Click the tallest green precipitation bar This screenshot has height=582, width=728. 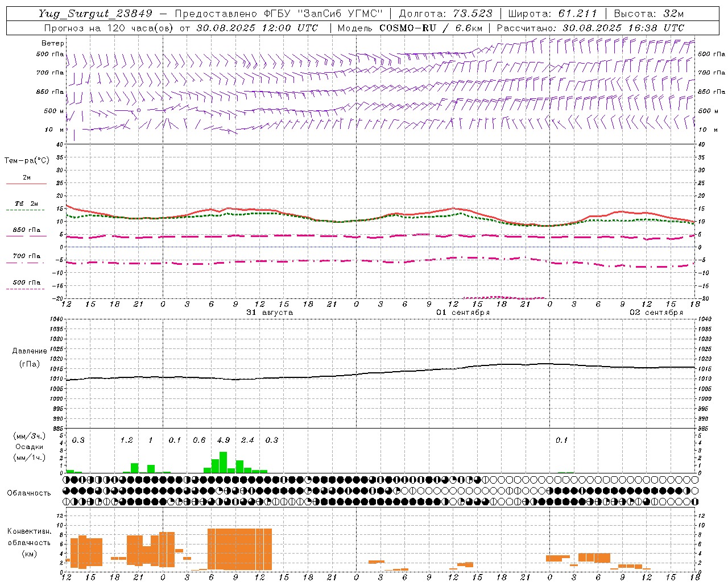pyautogui.click(x=224, y=463)
